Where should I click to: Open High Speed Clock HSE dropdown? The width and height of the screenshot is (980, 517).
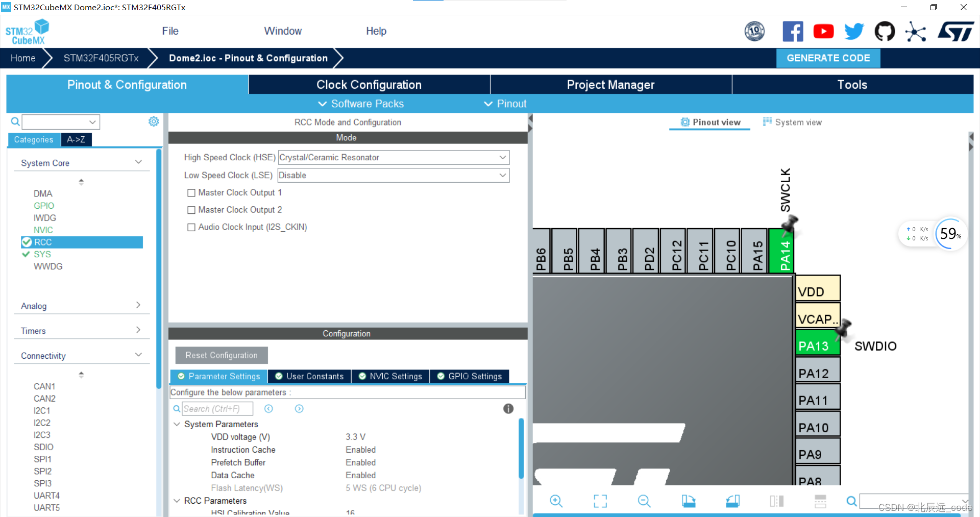pyautogui.click(x=394, y=158)
